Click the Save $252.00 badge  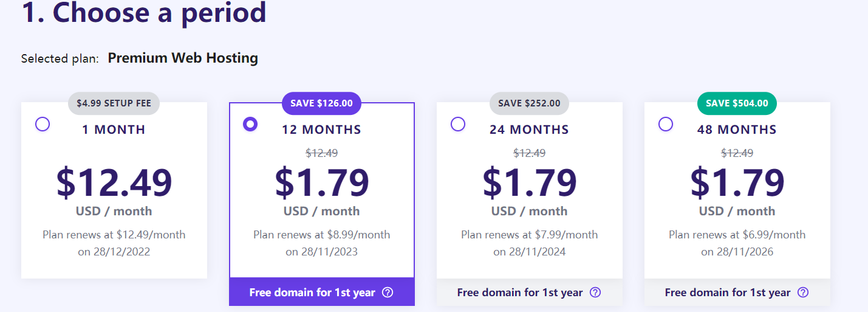529,103
